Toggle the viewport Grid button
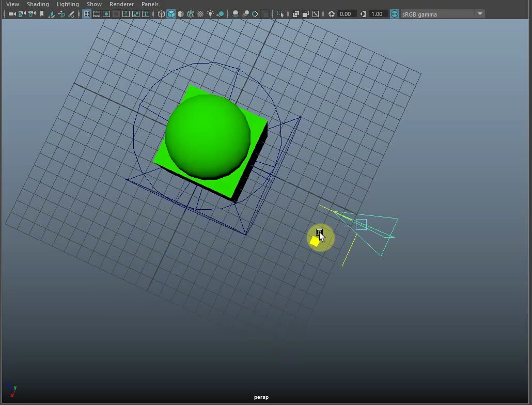532x405 pixels. click(87, 14)
